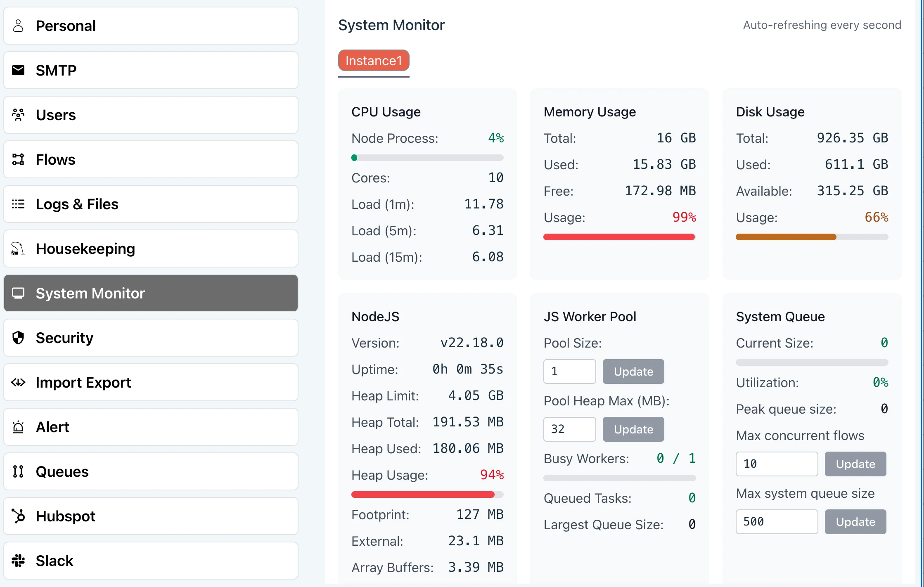Update the Pool Size value
This screenshot has height=587, width=924.
tap(633, 372)
